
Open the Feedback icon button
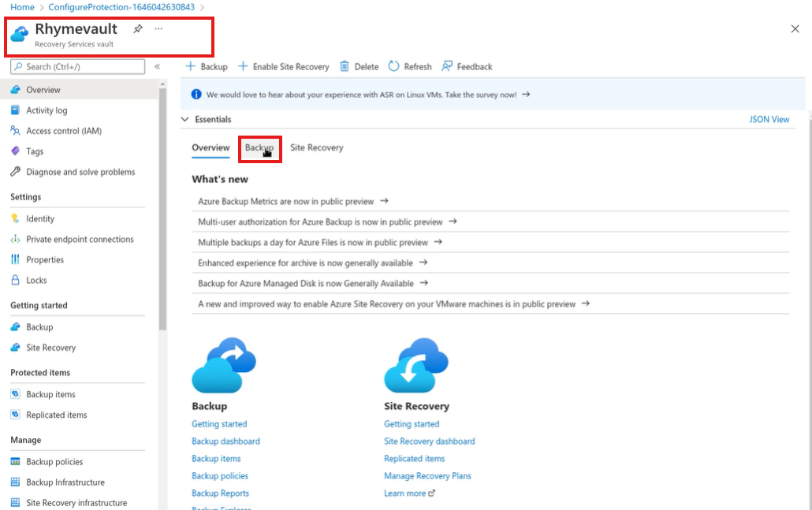447,66
